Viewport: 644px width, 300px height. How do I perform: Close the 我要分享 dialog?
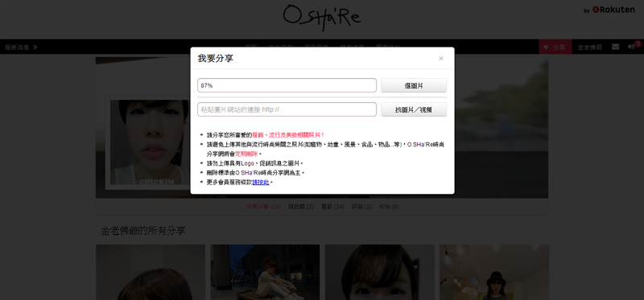click(440, 58)
